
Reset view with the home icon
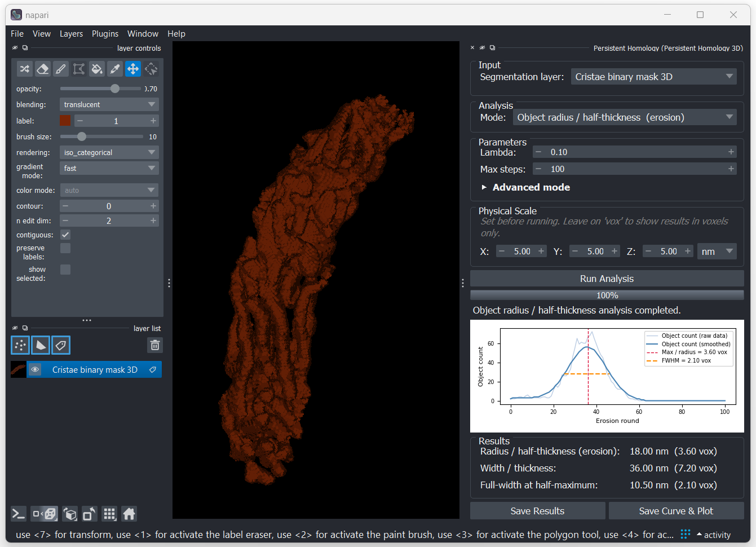click(x=129, y=514)
